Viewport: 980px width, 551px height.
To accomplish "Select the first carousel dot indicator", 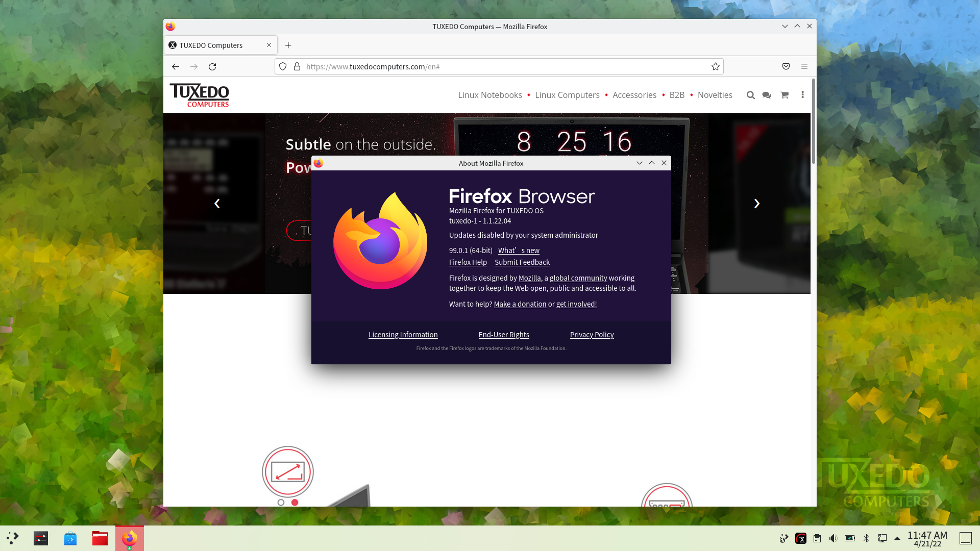I will pos(281,503).
